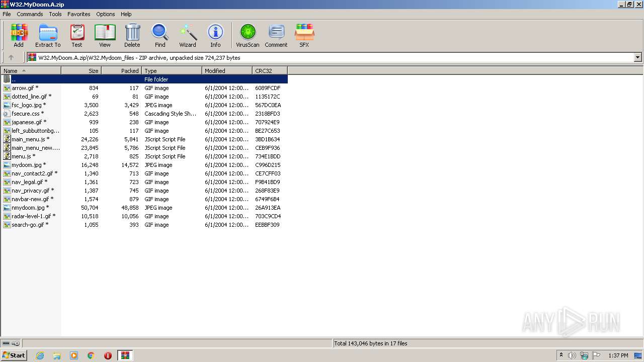Open the Commands menu
The width and height of the screenshot is (644, 362).
click(30, 14)
